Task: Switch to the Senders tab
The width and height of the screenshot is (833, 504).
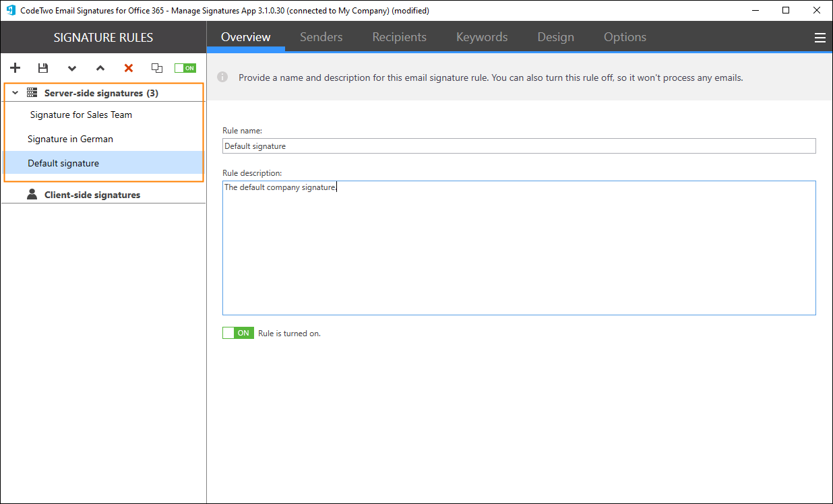Action: click(321, 37)
